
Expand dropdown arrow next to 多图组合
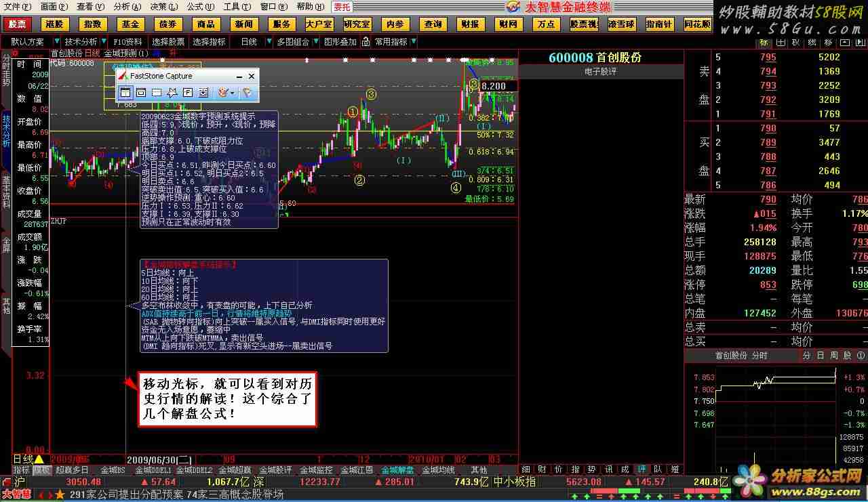tap(315, 41)
